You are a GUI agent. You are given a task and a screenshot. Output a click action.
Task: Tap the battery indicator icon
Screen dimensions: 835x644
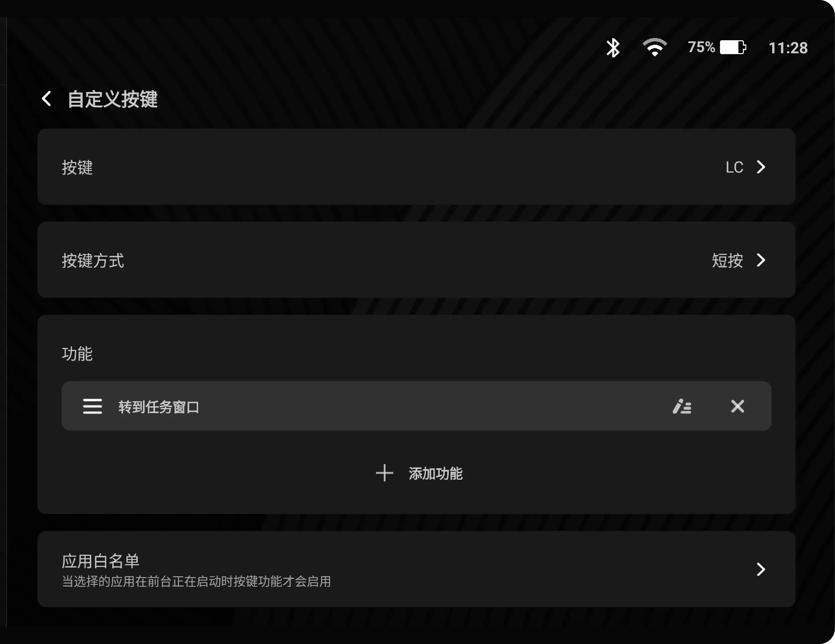point(733,47)
